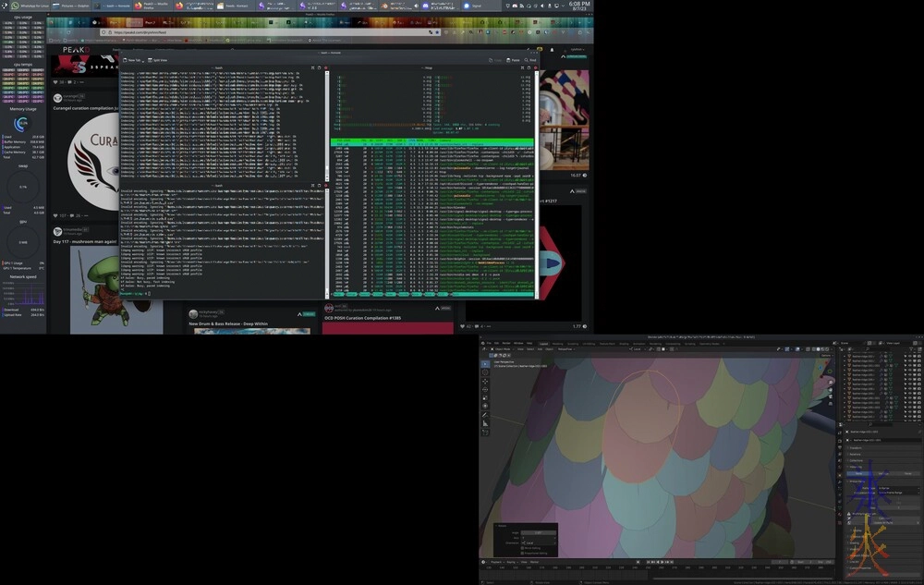
Task: Open the Modeling workspace tab
Action: point(557,343)
